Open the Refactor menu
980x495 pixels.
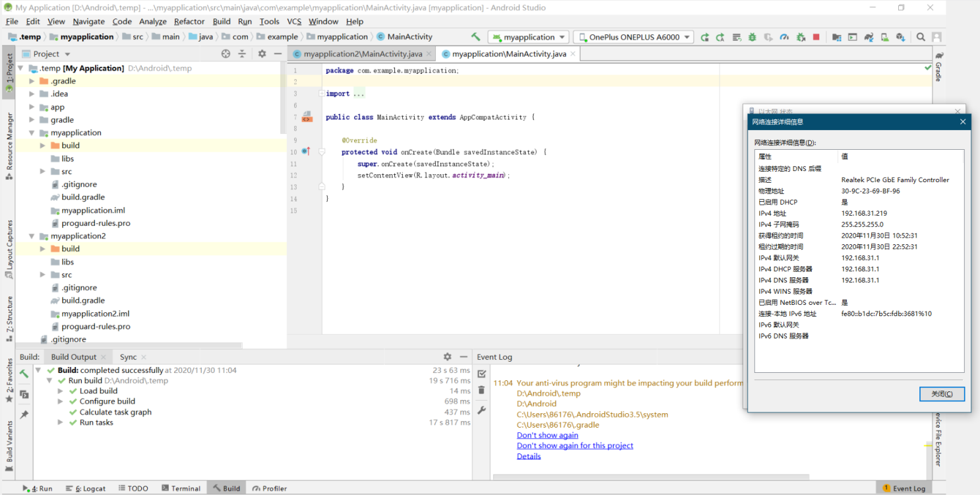189,21
